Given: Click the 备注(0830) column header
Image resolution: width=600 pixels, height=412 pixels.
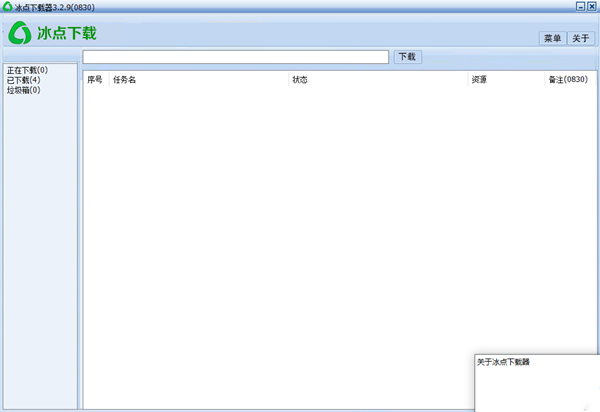Looking at the screenshot, I should click(x=570, y=80).
